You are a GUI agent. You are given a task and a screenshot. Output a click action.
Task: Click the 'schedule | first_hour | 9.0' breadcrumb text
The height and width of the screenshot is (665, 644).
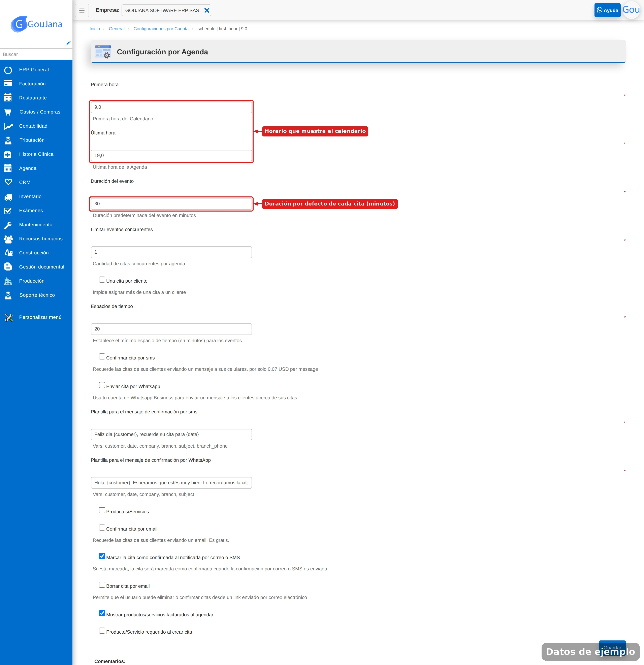222,29
